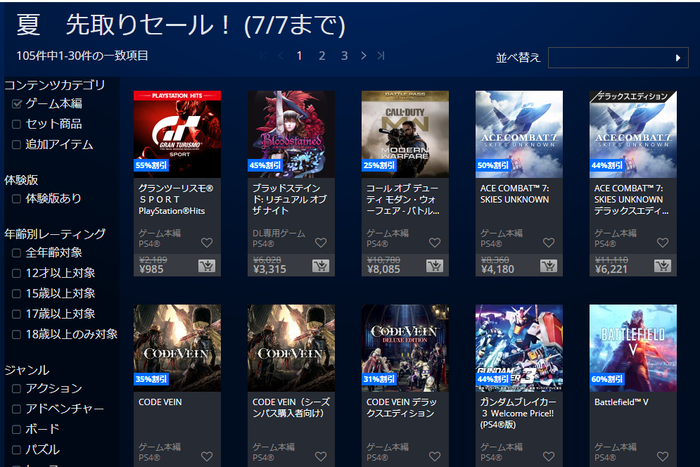Open the Battlefield V cover thumbnail
Image resolution: width=700 pixels, height=467 pixels.
point(633,348)
